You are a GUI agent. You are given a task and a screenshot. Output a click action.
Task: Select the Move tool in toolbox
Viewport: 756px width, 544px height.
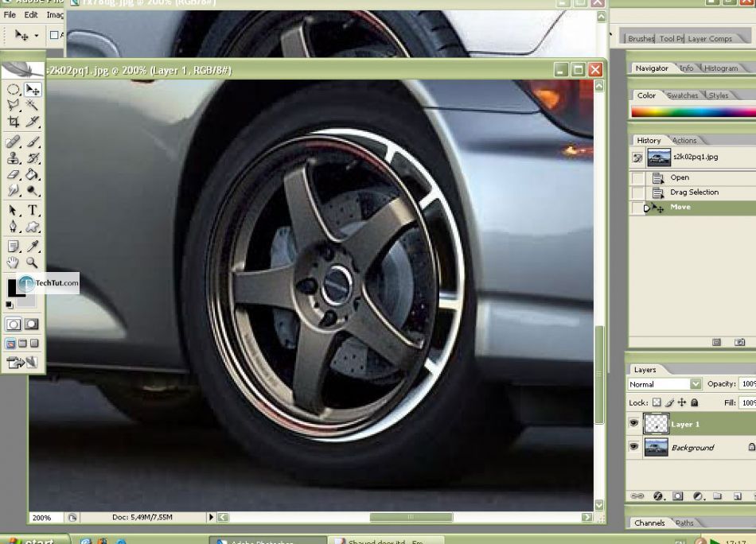33,90
